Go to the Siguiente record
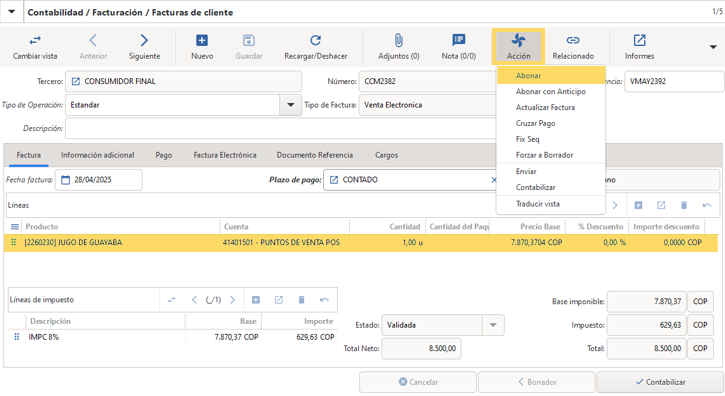The width and height of the screenshot is (725, 396). tap(144, 47)
